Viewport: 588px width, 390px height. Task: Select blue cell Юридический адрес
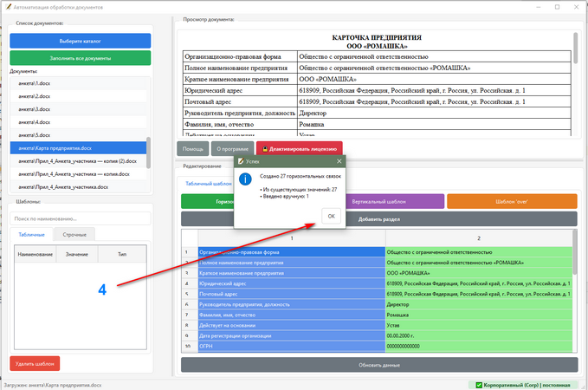(292, 283)
